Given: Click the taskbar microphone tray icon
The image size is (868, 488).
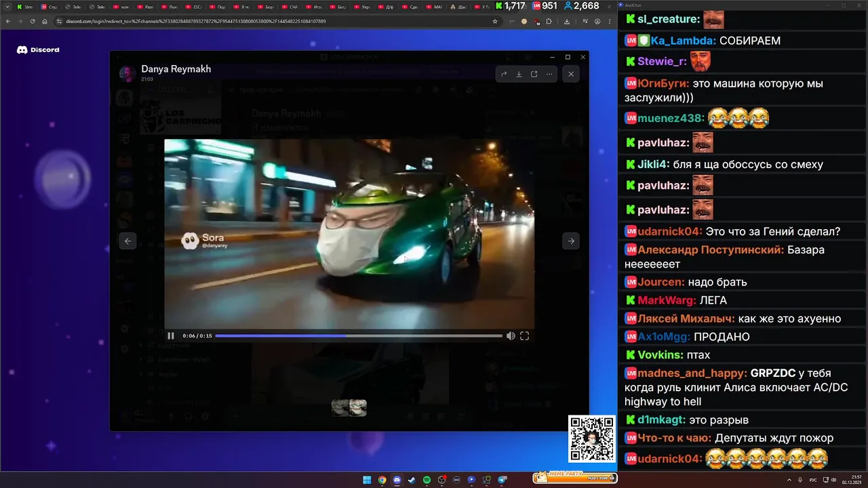Looking at the screenshot, I should click(x=801, y=480).
